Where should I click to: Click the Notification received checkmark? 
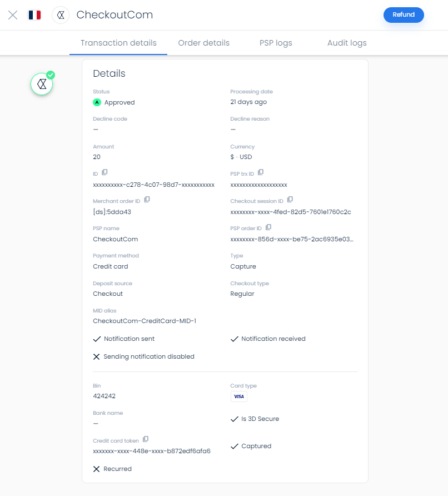(x=234, y=339)
